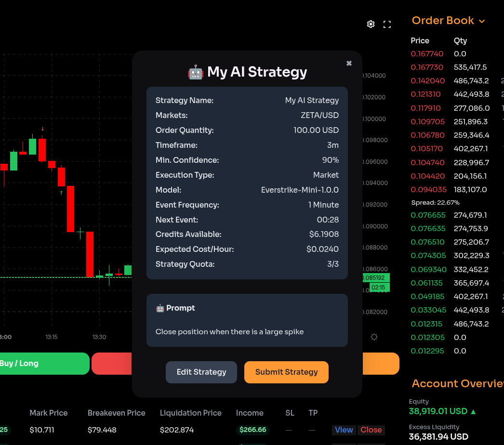Enter fullscreen using the expand brackets icon

tap(387, 24)
